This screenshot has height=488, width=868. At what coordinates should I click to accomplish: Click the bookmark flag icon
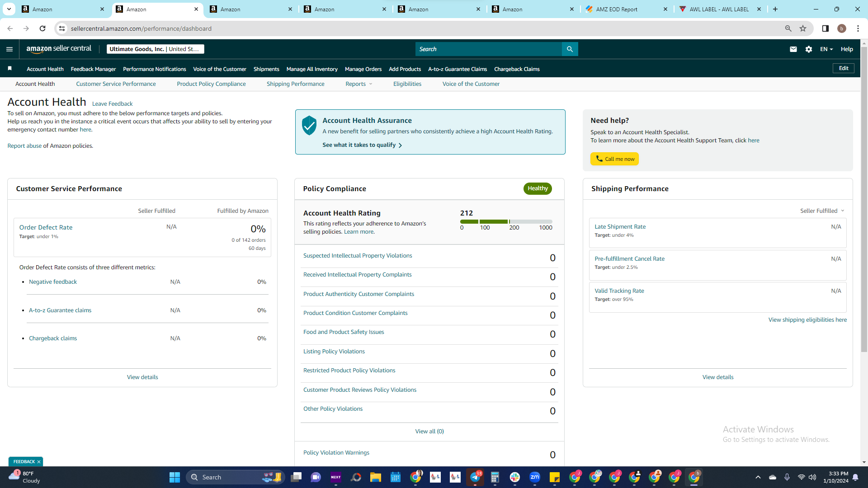pyautogui.click(x=9, y=69)
